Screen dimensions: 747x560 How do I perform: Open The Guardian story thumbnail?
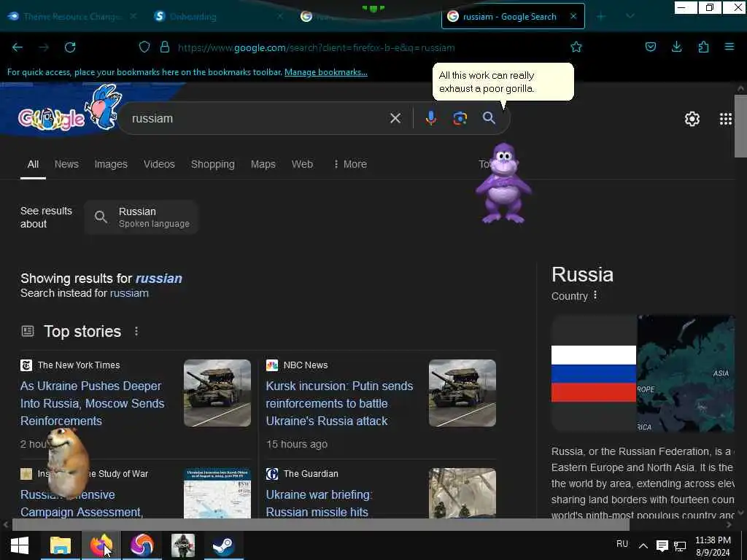(x=462, y=493)
